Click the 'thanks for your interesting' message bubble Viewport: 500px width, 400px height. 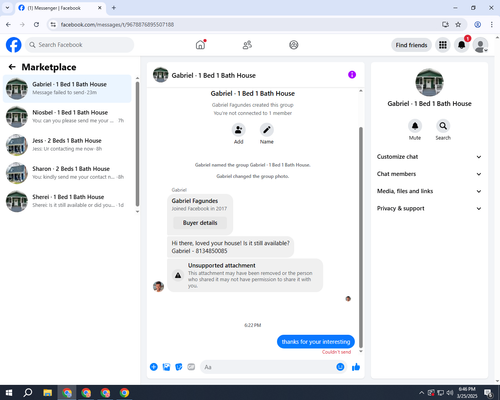[316, 342]
